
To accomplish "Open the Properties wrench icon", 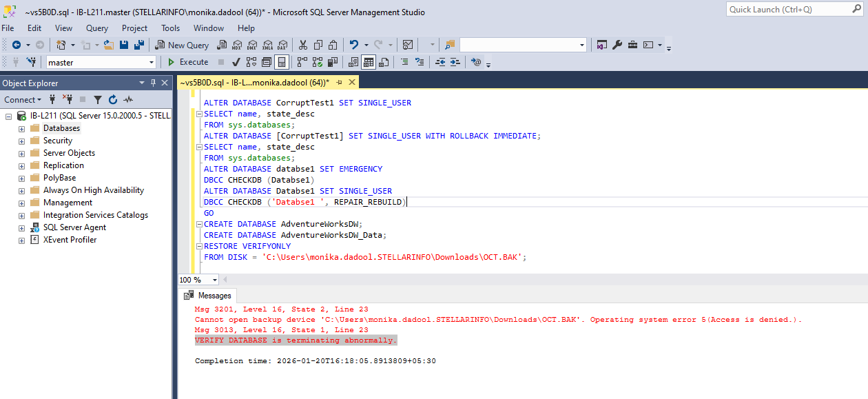I will tap(617, 45).
